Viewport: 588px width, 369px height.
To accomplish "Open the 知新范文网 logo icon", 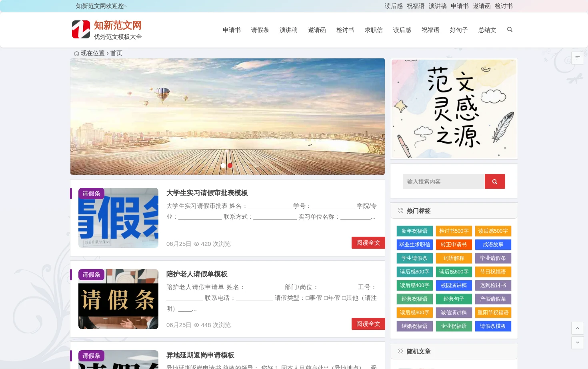I will (x=81, y=30).
